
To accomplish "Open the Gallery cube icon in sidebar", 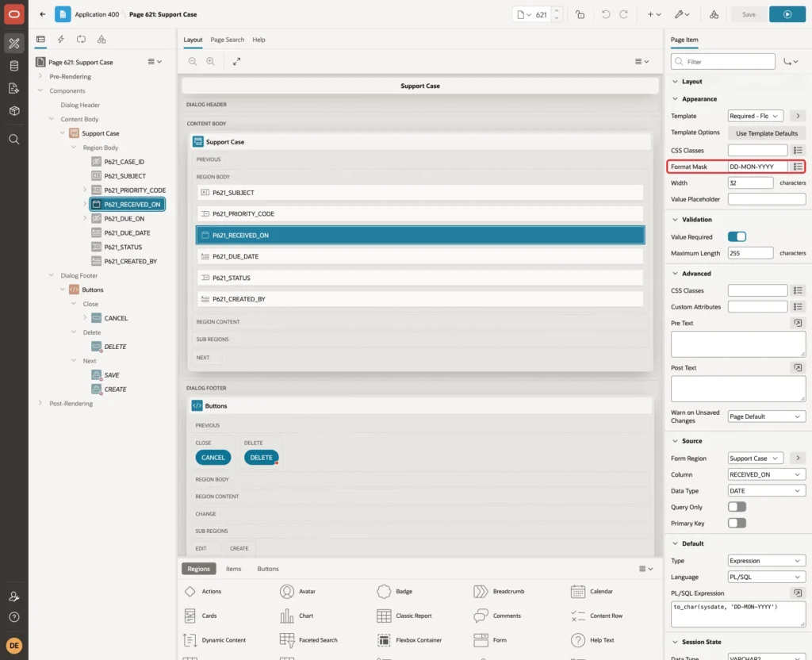I will pyautogui.click(x=14, y=111).
